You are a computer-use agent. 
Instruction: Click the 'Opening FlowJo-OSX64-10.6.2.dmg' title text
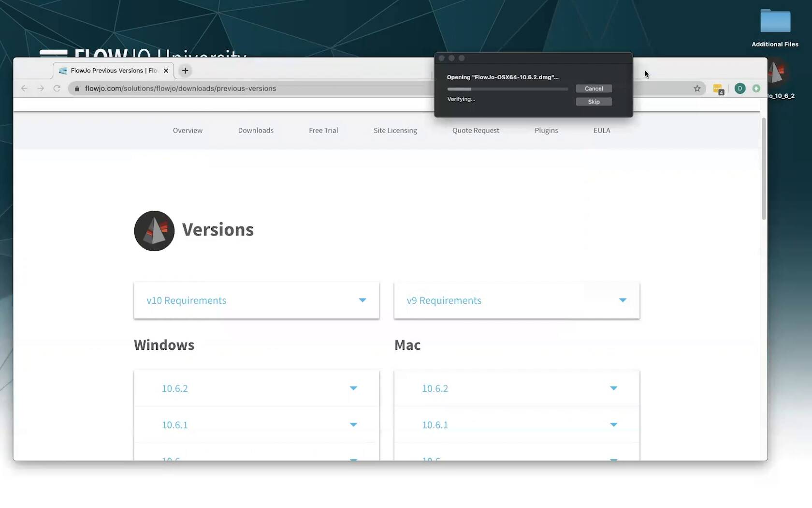(503, 77)
